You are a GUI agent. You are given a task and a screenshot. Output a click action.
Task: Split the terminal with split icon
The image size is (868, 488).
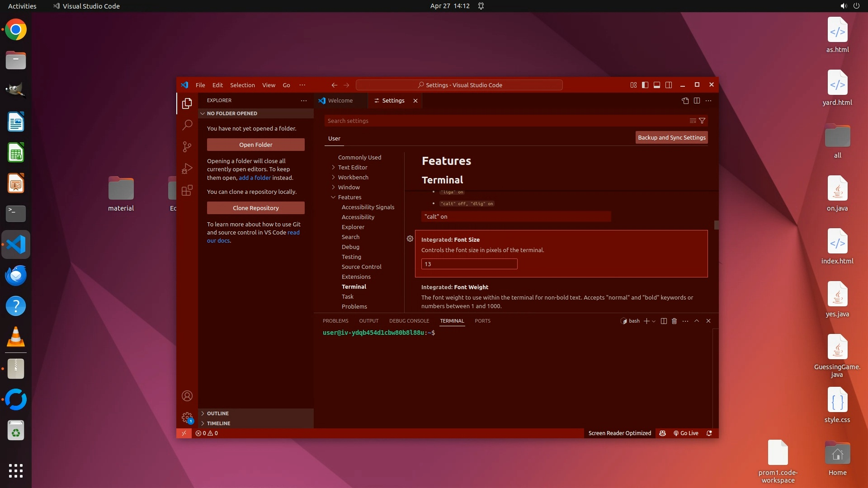[664, 321]
